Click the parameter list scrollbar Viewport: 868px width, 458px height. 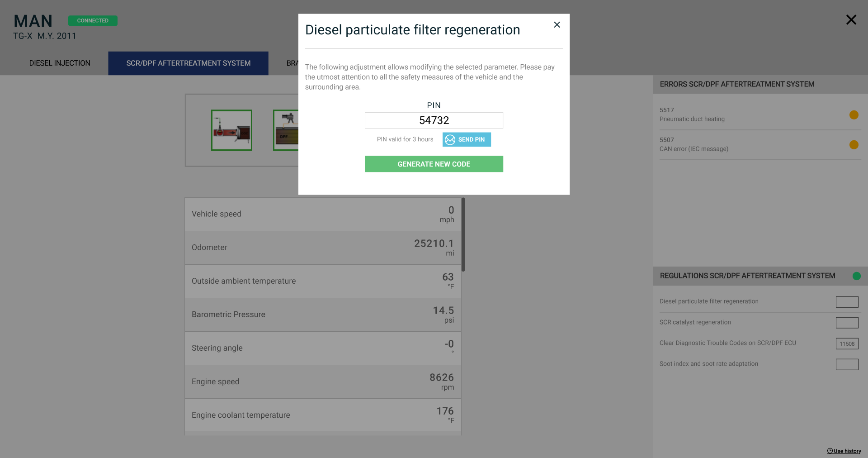coord(463,234)
